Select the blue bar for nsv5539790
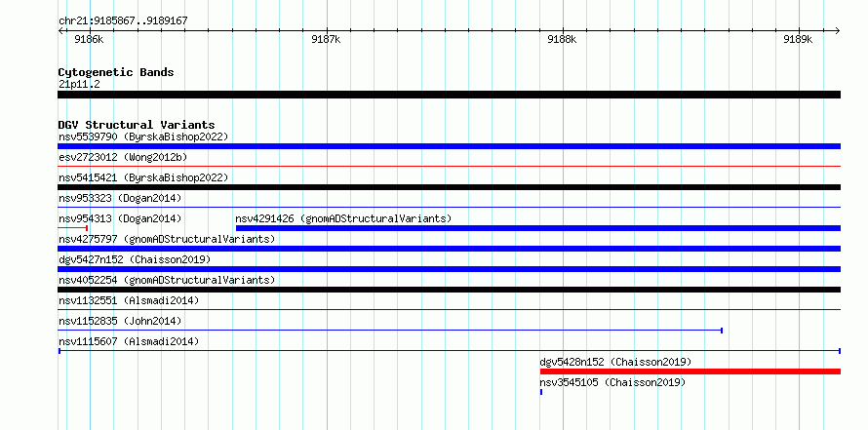 click(x=449, y=146)
